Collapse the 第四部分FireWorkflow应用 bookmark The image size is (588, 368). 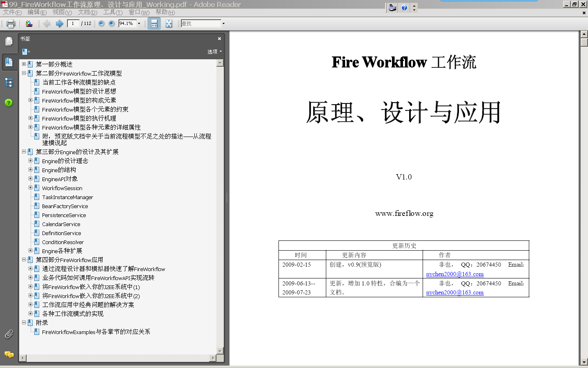tap(24, 260)
